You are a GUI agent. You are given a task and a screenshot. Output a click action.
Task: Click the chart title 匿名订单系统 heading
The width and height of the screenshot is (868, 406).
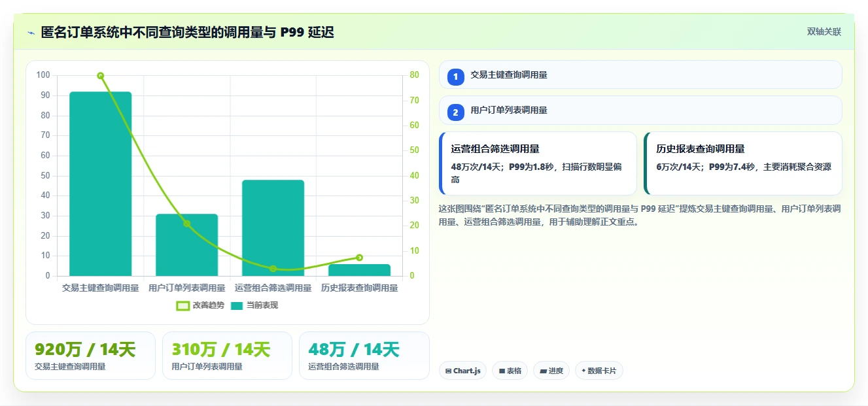(187, 33)
